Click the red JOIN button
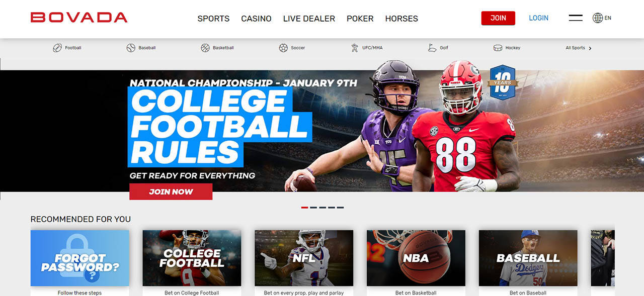The width and height of the screenshot is (644, 296). tap(498, 18)
